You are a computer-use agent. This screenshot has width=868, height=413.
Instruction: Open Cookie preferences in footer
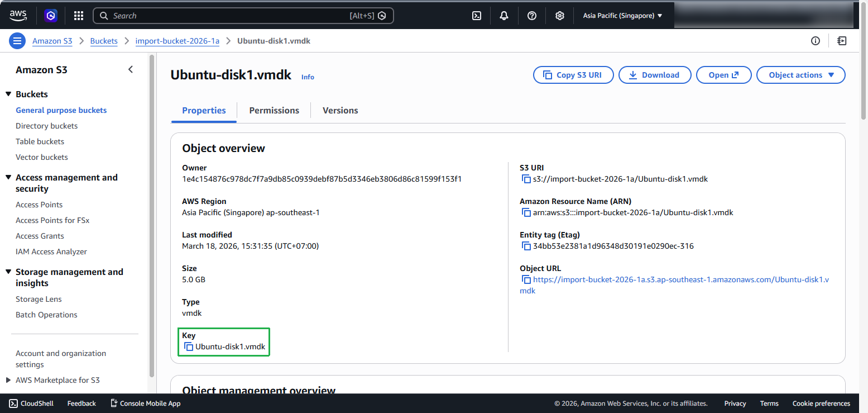pyautogui.click(x=821, y=403)
